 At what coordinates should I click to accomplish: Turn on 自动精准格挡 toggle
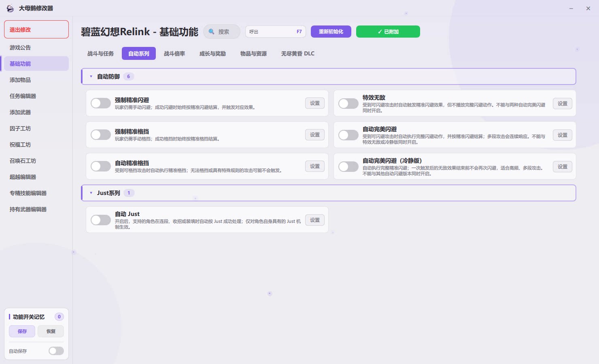[101, 166]
